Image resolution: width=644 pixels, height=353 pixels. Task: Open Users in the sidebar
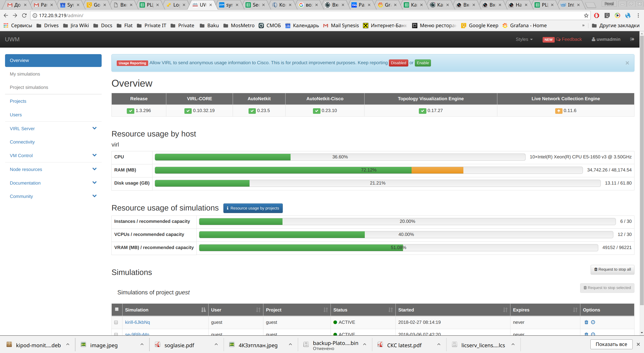coord(16,115)
